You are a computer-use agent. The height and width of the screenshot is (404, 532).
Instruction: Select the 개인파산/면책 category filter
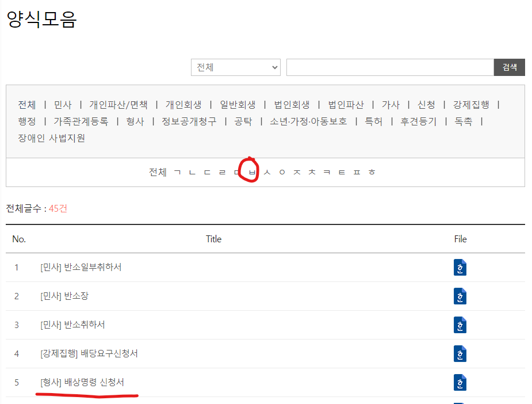coord(118,105)
